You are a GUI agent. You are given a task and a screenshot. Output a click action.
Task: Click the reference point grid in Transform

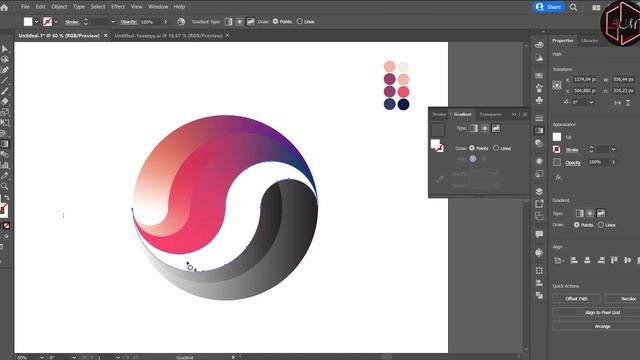coord(557,85)
